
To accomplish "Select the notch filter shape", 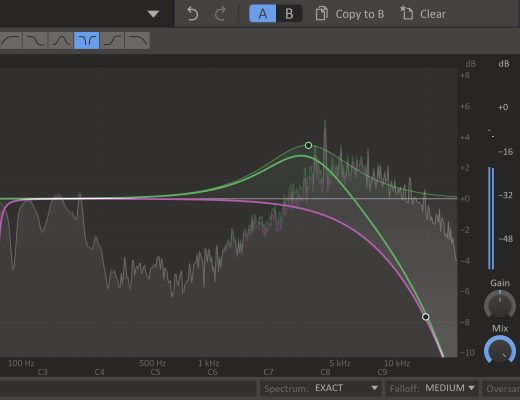I will pyautogui.click(x=87, y=41).
